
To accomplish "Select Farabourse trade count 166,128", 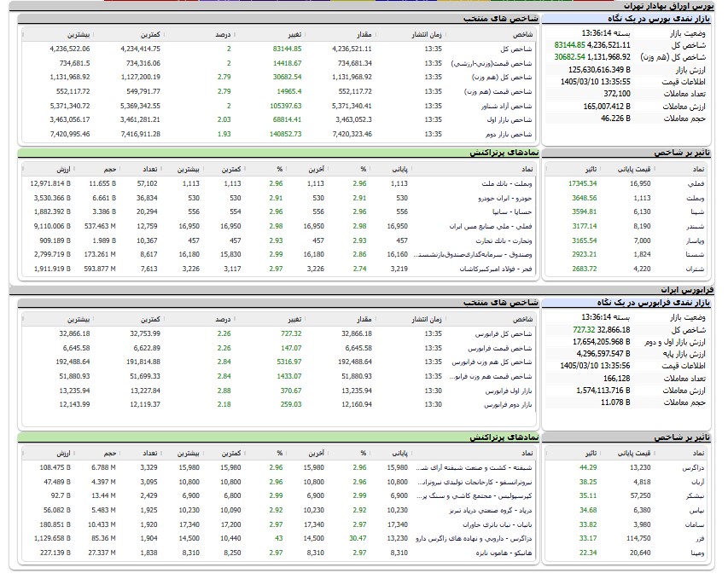I will [616, 379].
